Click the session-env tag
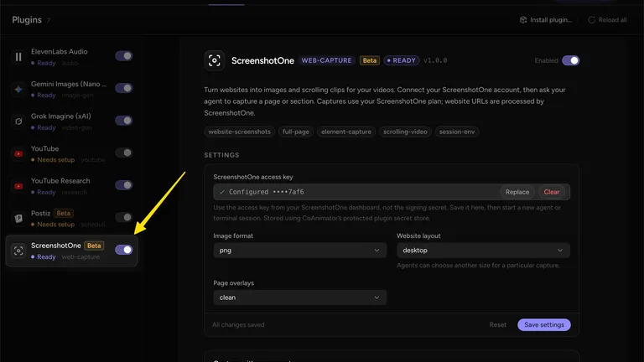Viewport: 644px width, 362px height. 457,132
